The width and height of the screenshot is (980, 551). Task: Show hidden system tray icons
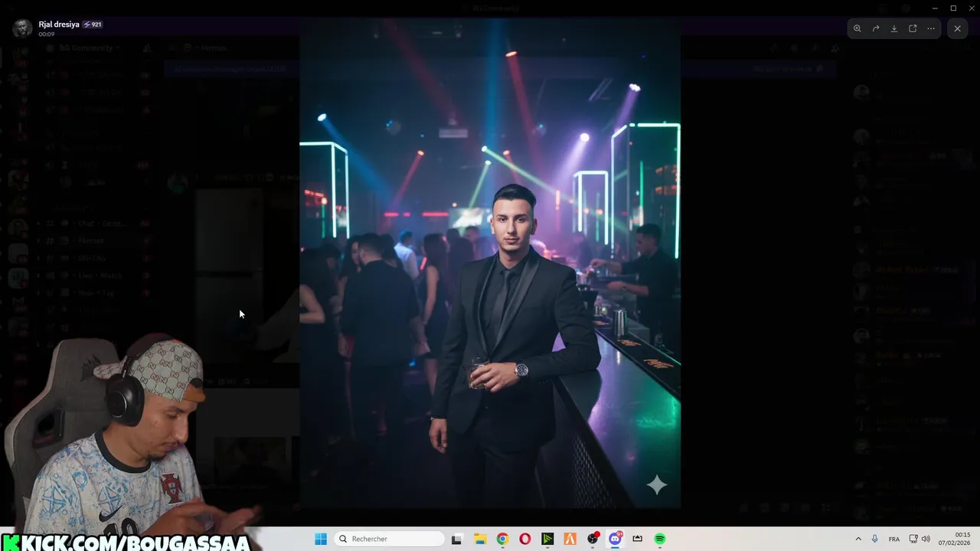858,539
